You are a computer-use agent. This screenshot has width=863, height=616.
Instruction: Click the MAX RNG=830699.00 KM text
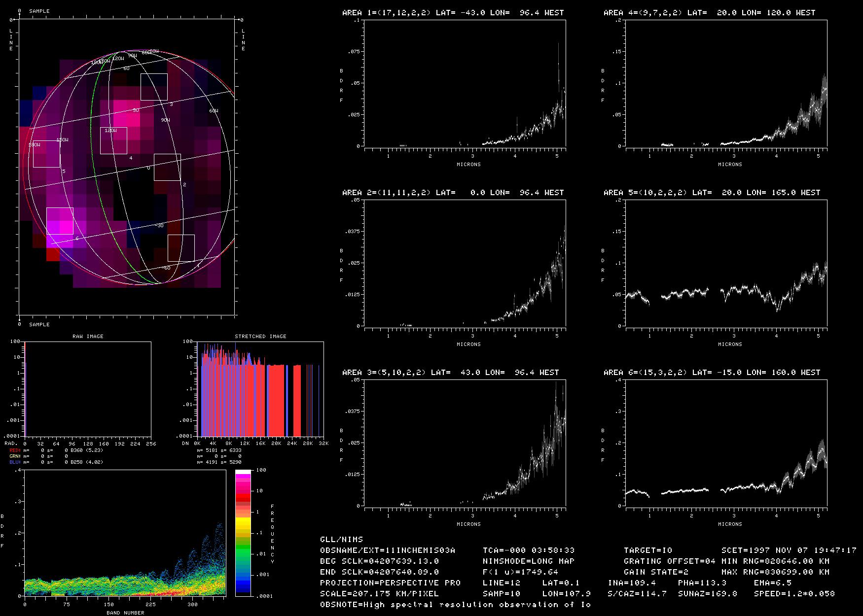(775, 572)
